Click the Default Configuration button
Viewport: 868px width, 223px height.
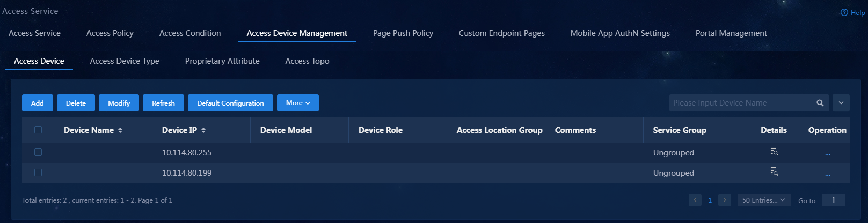click(x=230, y=103)
